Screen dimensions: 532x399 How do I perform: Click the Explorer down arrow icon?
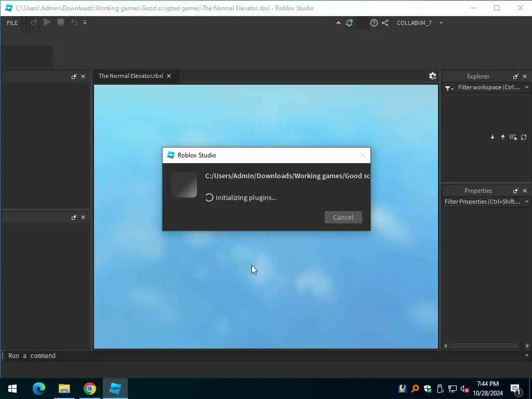point(493,137)
